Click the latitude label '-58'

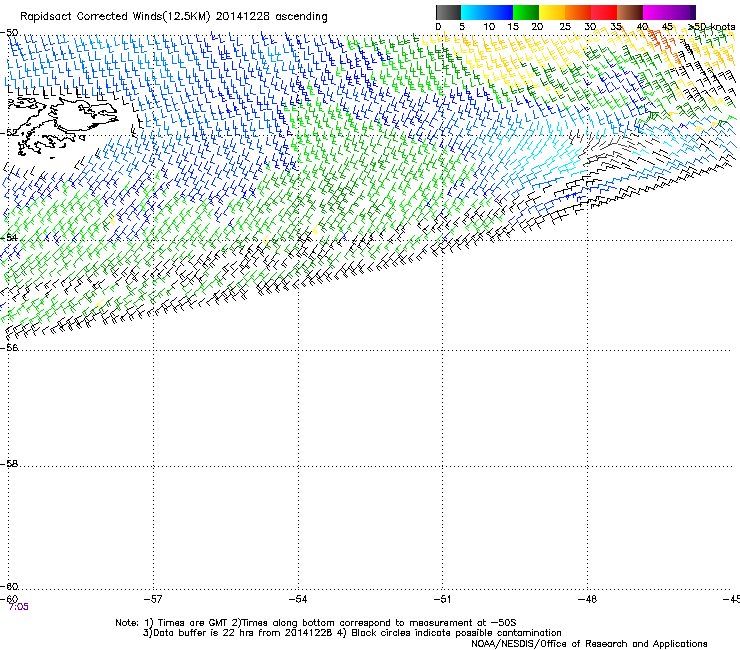point(9,464)
